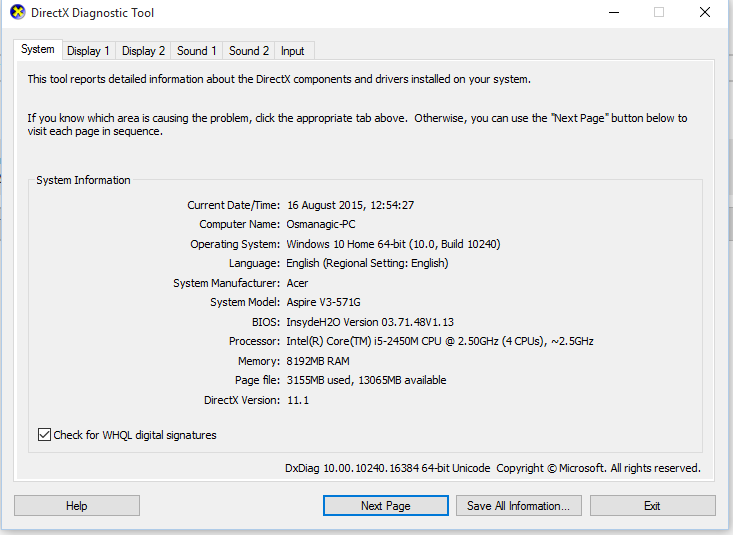Viewport: 733px width, 535px height.
Task: Go to Next Page
Action: (386, 506)
